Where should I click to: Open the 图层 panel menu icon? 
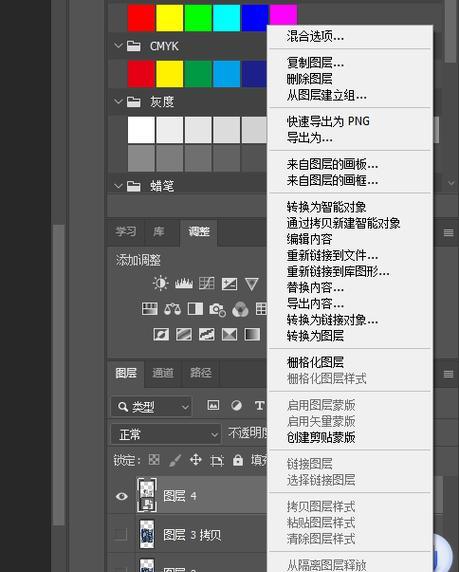tap(448, 374)
